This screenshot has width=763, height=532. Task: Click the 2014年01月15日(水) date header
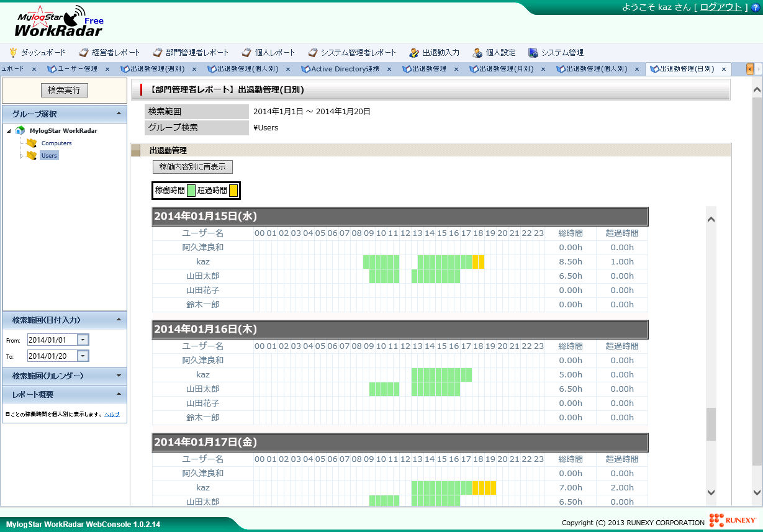point(400,216)
